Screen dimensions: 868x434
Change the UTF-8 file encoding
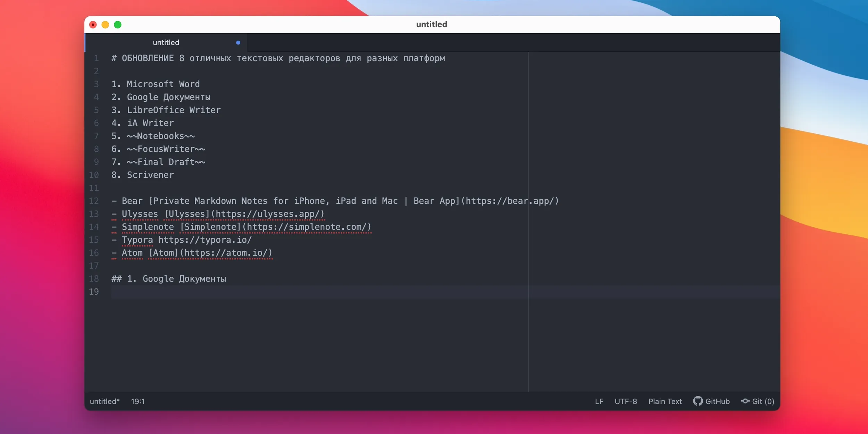click(626, 401)
